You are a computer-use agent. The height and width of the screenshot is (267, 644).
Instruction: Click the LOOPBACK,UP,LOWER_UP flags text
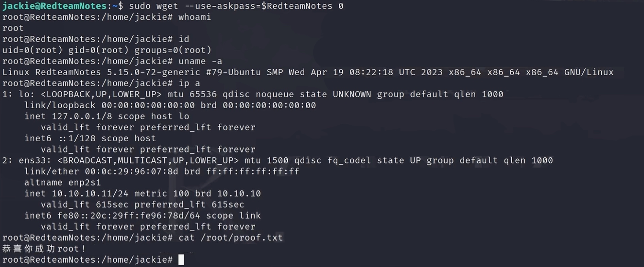pos(98,94)
